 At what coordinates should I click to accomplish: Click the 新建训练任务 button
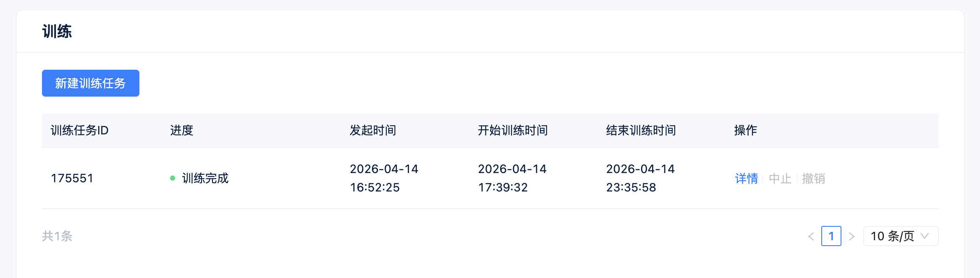[x=90, y=83]
